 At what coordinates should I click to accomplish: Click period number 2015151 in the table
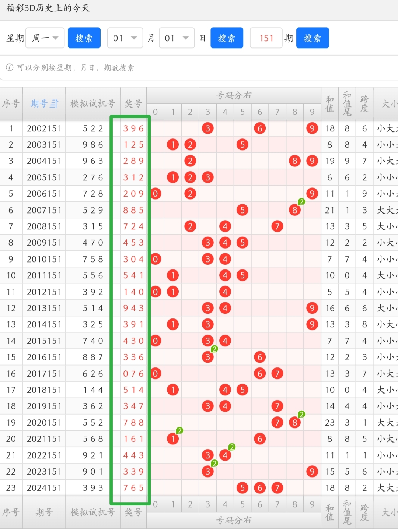pyautogui.click(x=44, y=341)
